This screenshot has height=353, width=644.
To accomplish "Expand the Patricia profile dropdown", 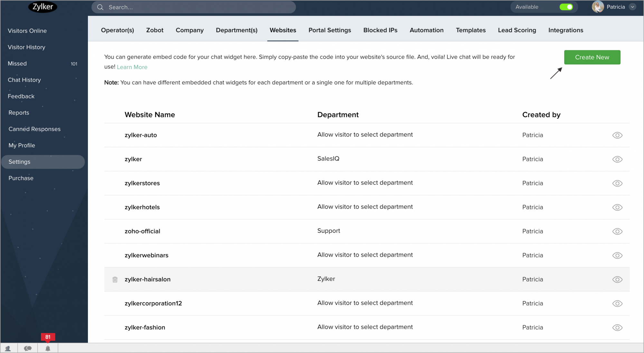I will tap(632, 7).
